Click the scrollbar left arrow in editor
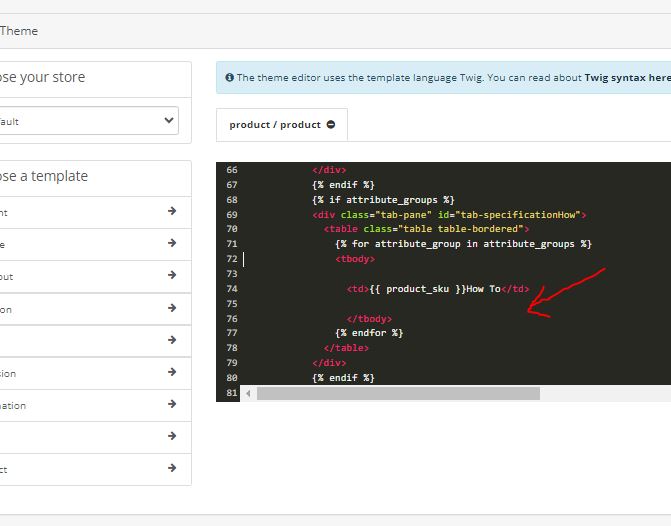The image size is (671, 526). (x=248, y=393)
